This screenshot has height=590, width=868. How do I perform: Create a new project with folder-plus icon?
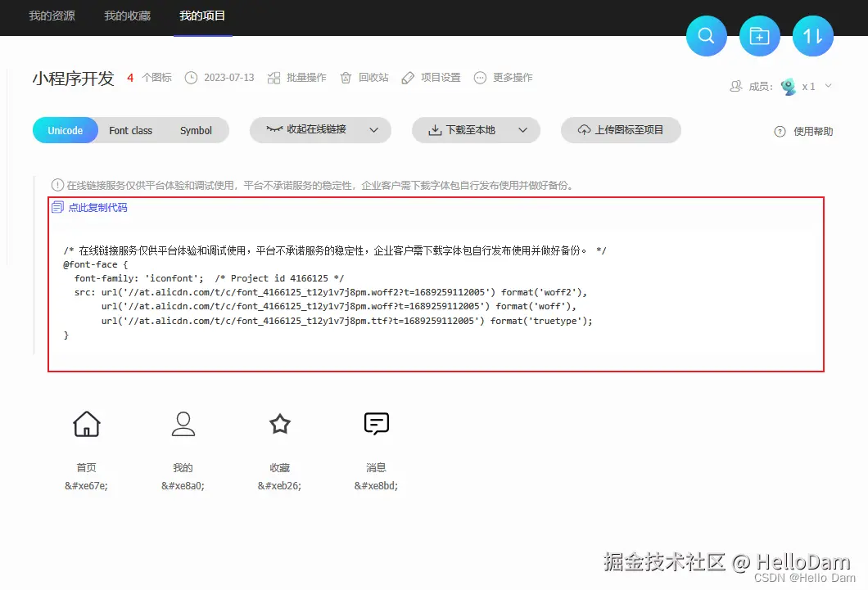[x=759, y=35]
